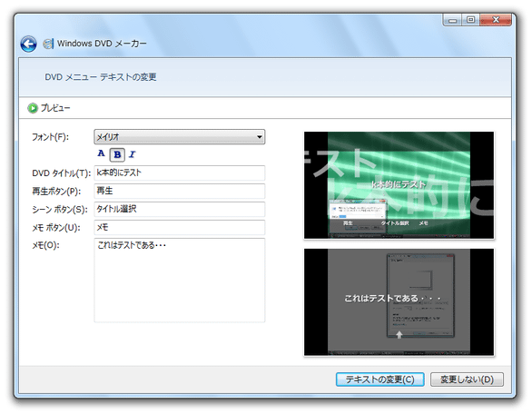The width and height of the screenshot is (532, 414).
Task: Click the 再生ボタン text field
Action: 179,191
